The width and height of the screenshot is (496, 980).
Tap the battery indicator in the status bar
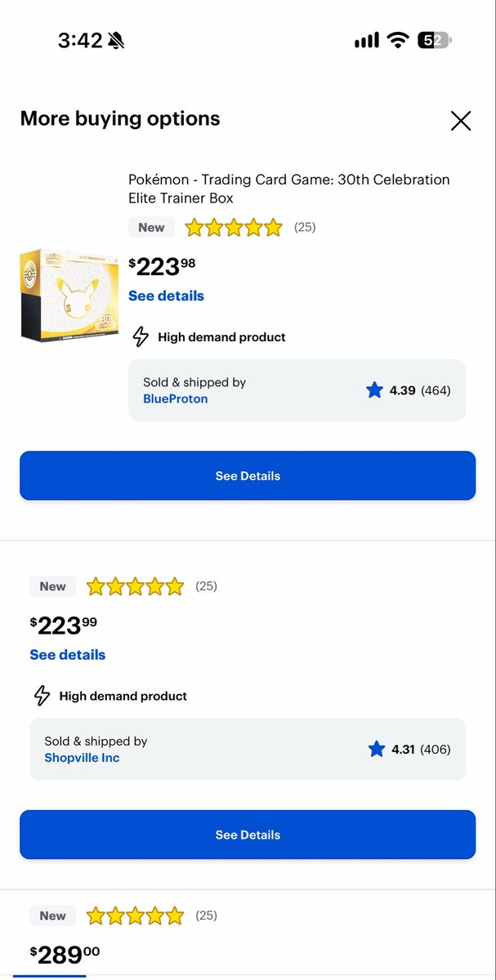435,40
